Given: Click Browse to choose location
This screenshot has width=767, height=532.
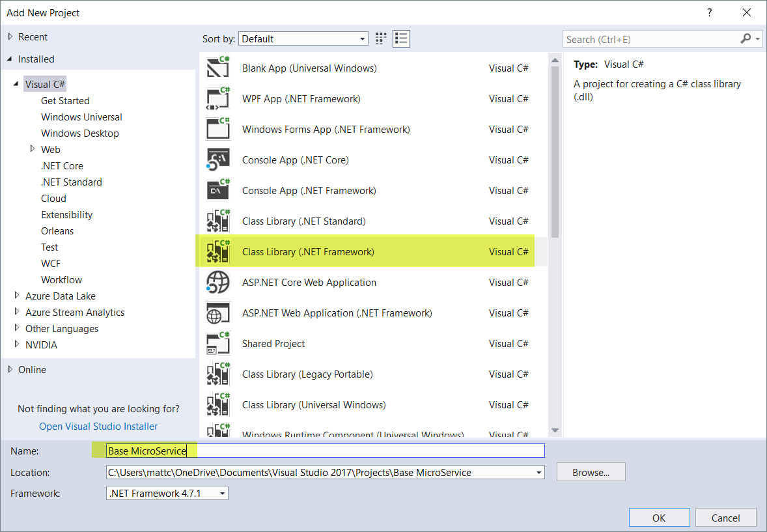Looking at the screenshot, I should click(x=591, y=472).
